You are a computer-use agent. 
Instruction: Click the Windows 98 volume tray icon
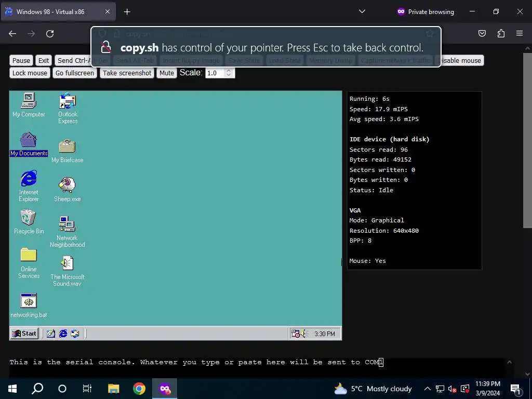tap(303, 334)
